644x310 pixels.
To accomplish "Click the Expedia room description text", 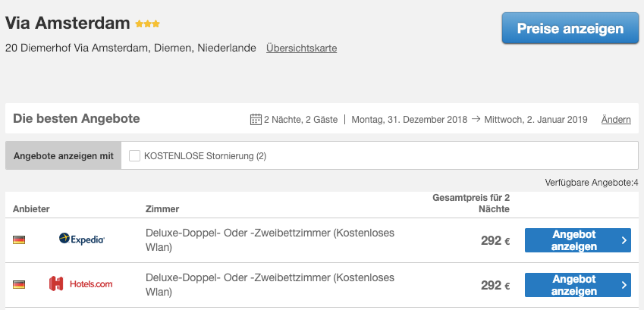I will [270, 240].
